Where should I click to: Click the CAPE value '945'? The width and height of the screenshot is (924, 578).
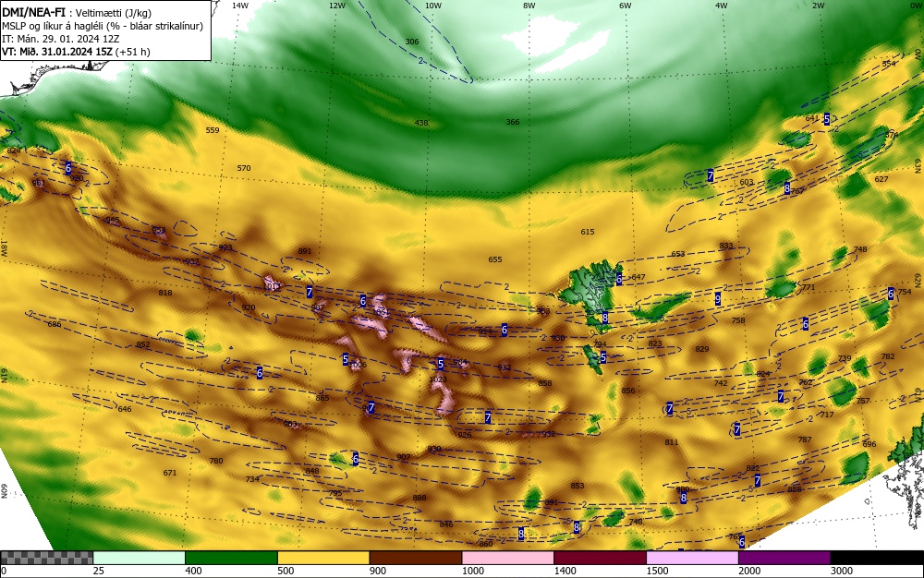[112, 220]
